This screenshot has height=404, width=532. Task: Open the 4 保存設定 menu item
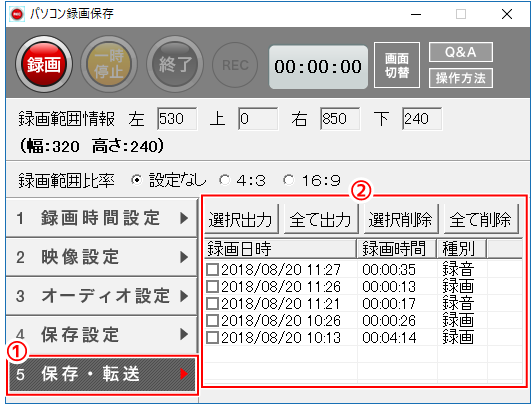102,334
